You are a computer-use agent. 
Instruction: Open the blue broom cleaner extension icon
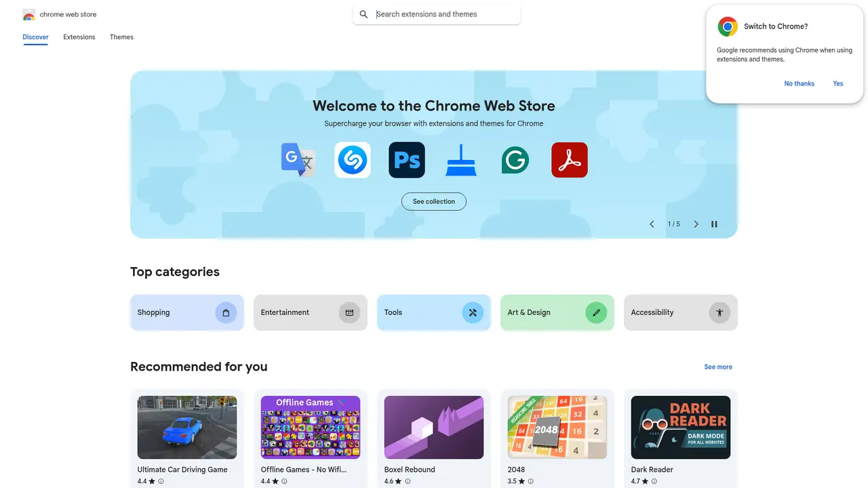pos(461,160)
